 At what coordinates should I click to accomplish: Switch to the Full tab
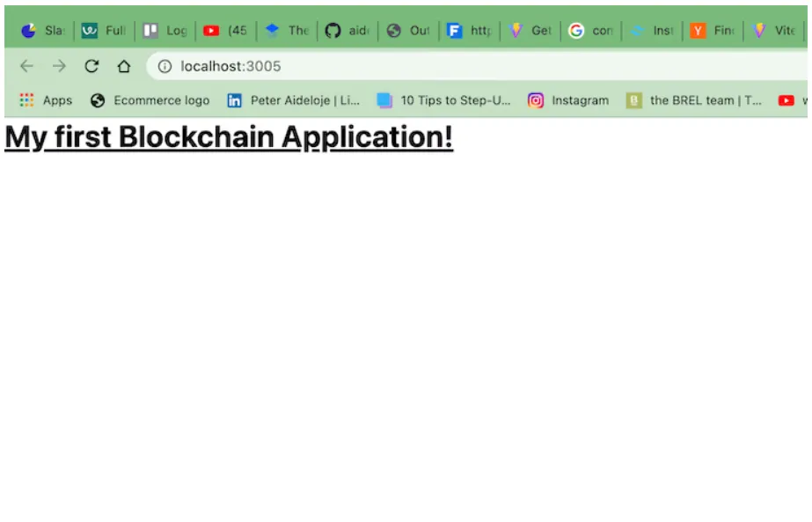pos(104,31)
